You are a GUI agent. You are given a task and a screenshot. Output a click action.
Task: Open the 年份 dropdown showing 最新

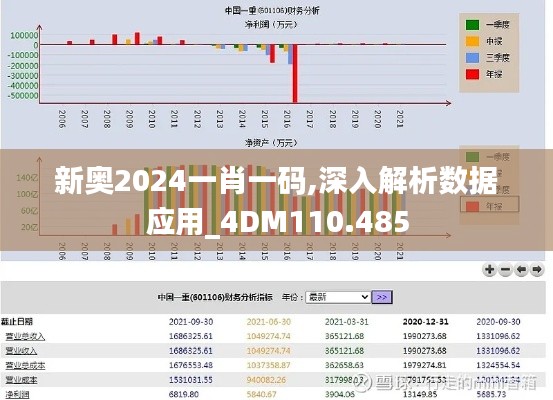pyautogui.click(x=338, y=297)
